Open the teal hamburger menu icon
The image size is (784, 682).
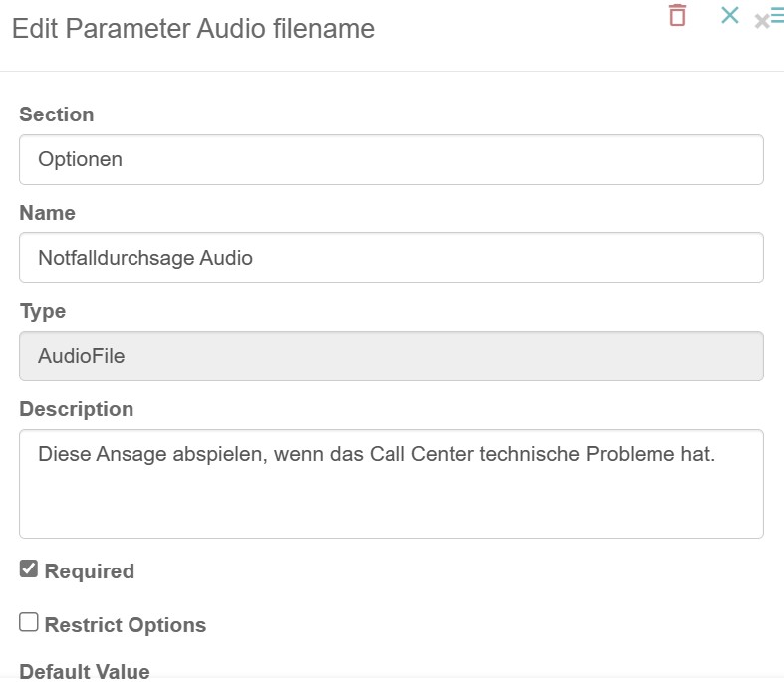tap(777, 15)
